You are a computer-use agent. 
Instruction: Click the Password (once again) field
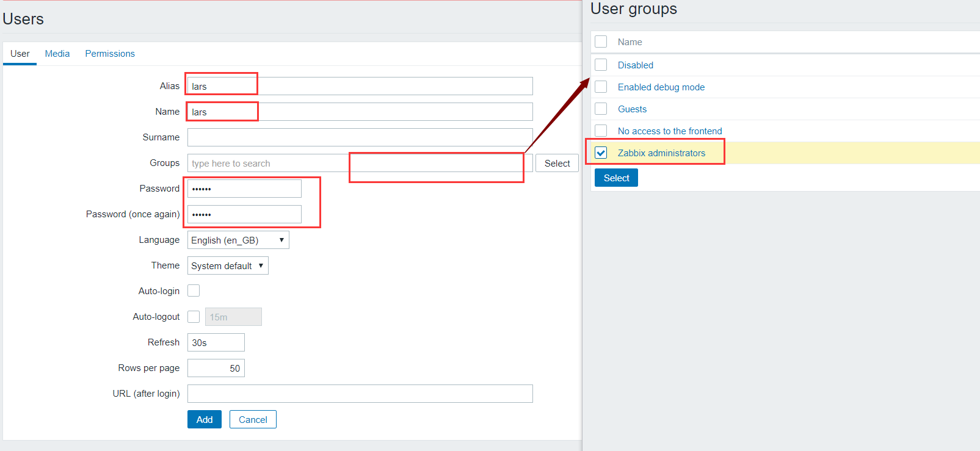[x=244, y=214]
